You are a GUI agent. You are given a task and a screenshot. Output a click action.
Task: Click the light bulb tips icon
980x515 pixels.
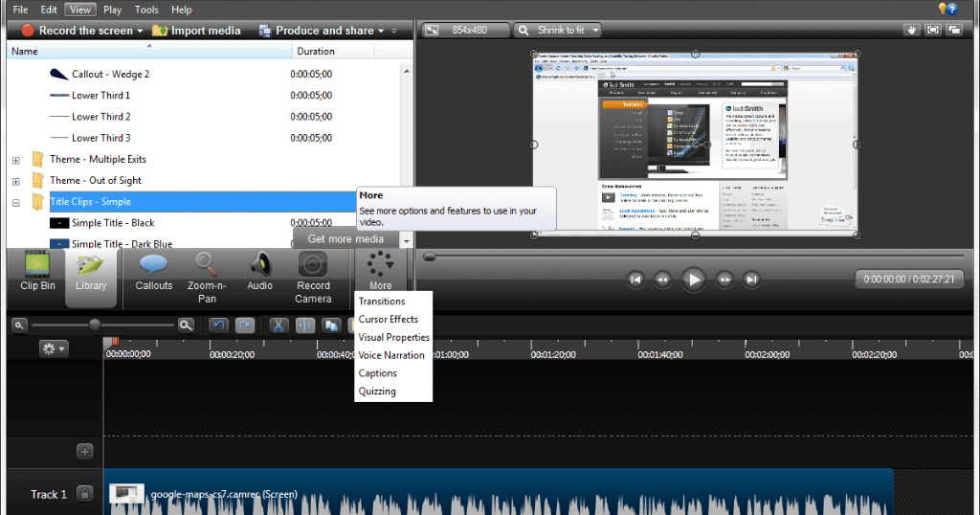(x=943, y=8)
